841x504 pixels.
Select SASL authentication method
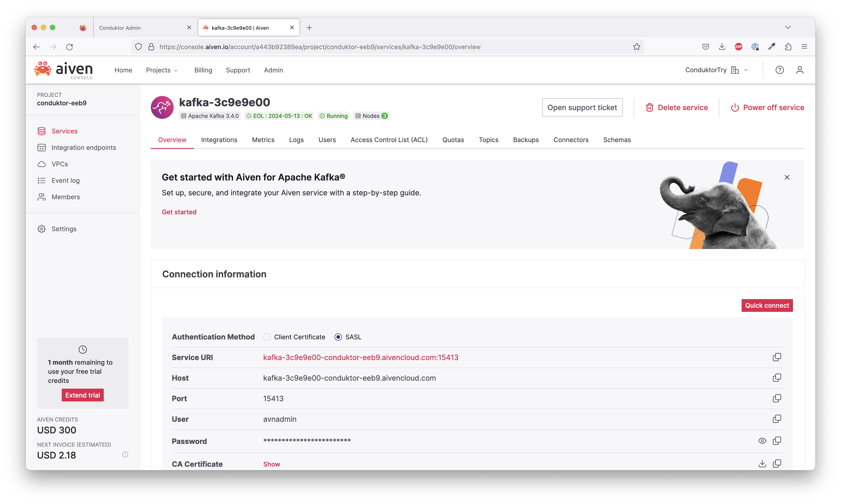click(338, 337)
